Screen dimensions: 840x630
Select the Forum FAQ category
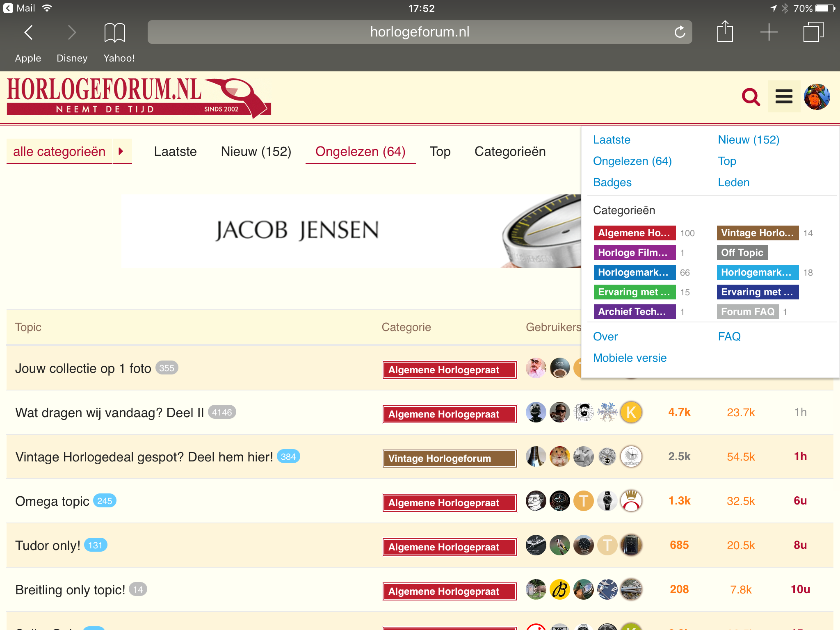[x=748, y=312]
